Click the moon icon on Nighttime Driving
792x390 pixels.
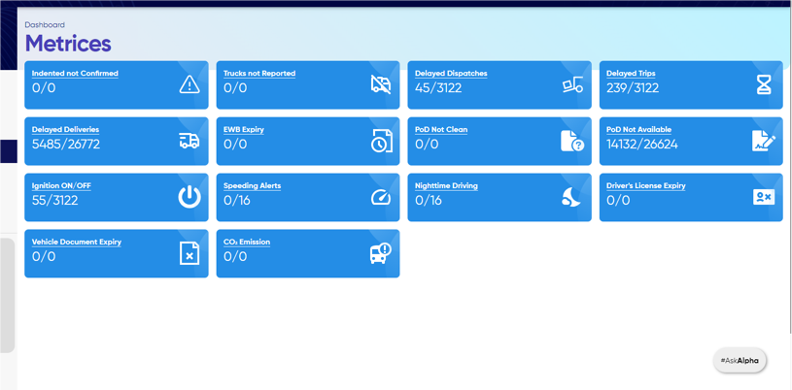click(x=571, y=197)
